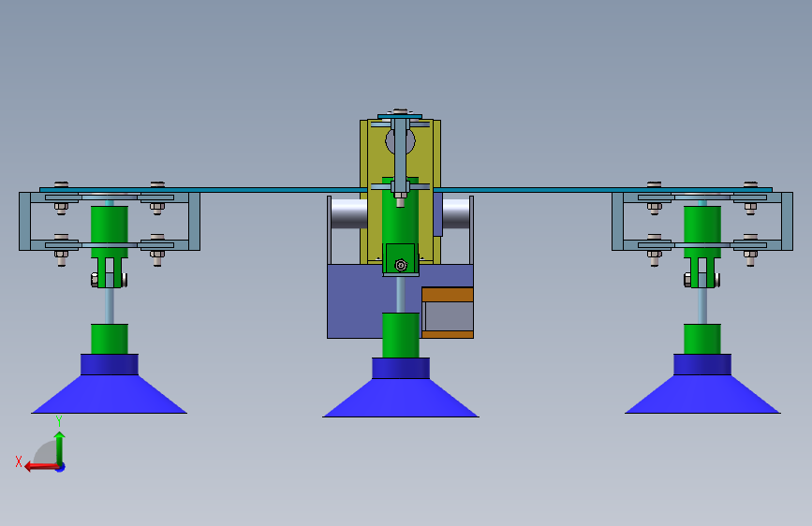Select the dark blue collar of right suction cup
This screenshot has width=812, height=526.
[x=702, y=364]
